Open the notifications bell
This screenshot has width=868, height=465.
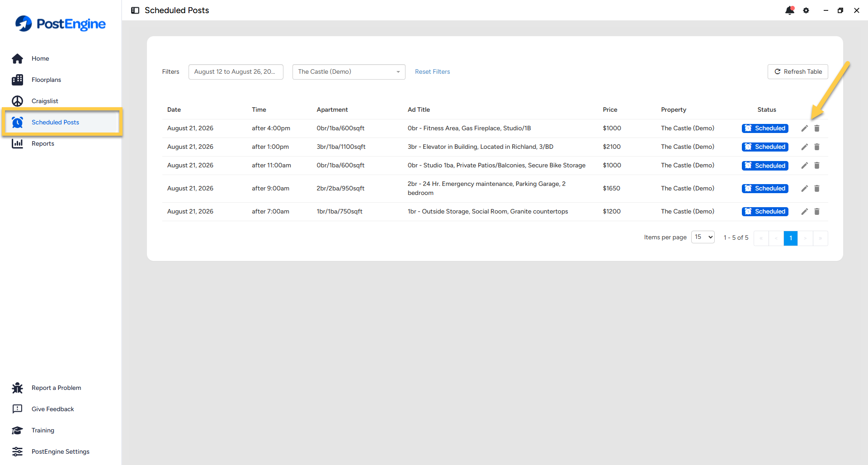click(790, 10)
